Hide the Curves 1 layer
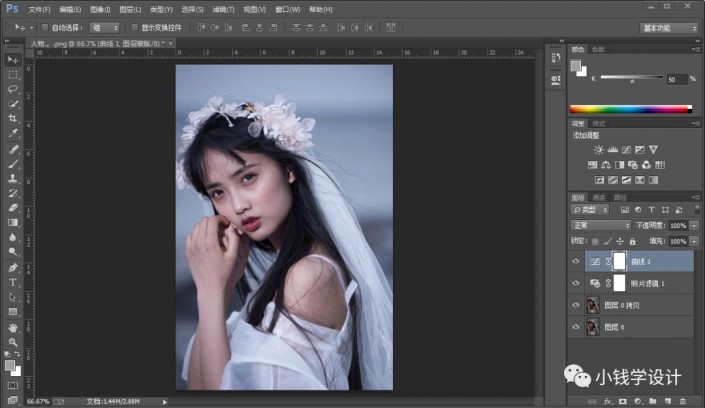The width and height of the screenshot is (705, 408). tap(576, 261)
